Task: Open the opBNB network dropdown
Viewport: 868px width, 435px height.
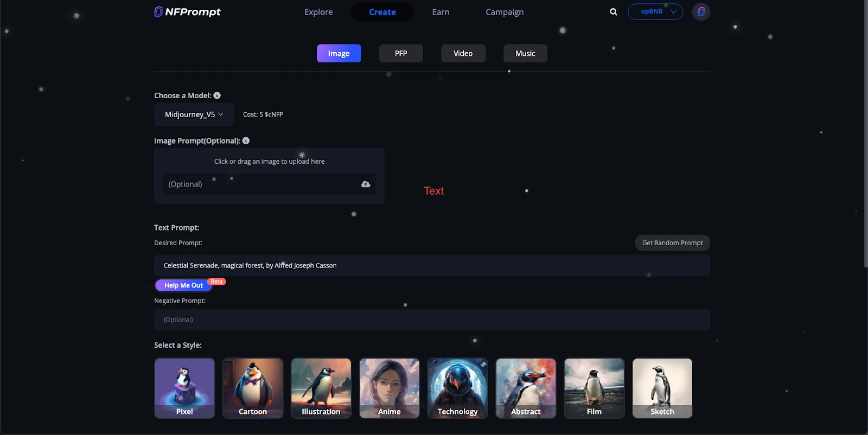Action: tap(655, 12)
